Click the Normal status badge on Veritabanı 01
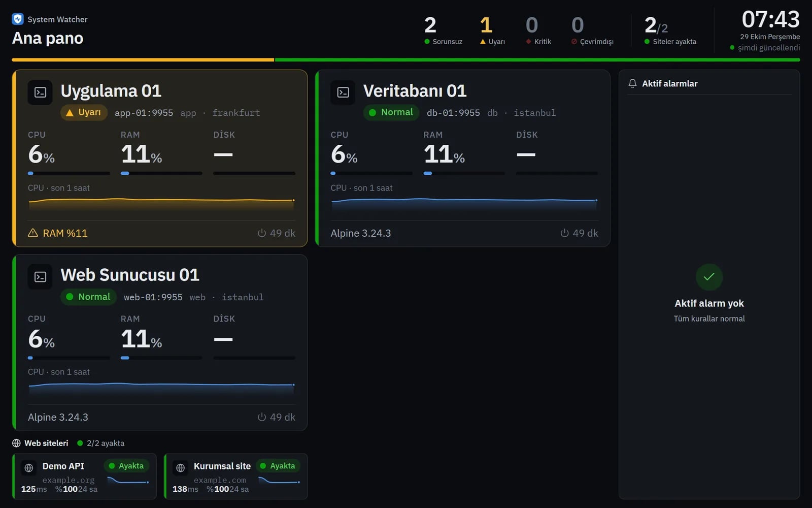812x508 pixels. (x=391, y=112)
